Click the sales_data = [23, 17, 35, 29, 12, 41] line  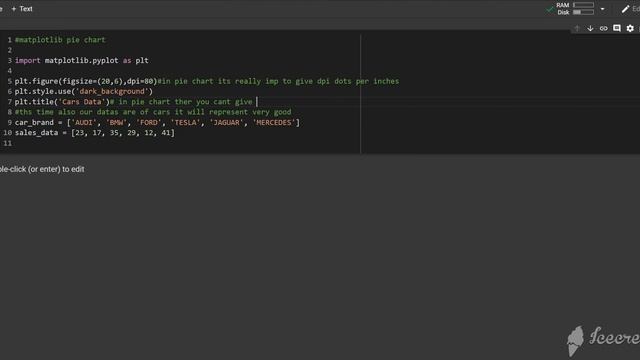click(x=95, y=133)
